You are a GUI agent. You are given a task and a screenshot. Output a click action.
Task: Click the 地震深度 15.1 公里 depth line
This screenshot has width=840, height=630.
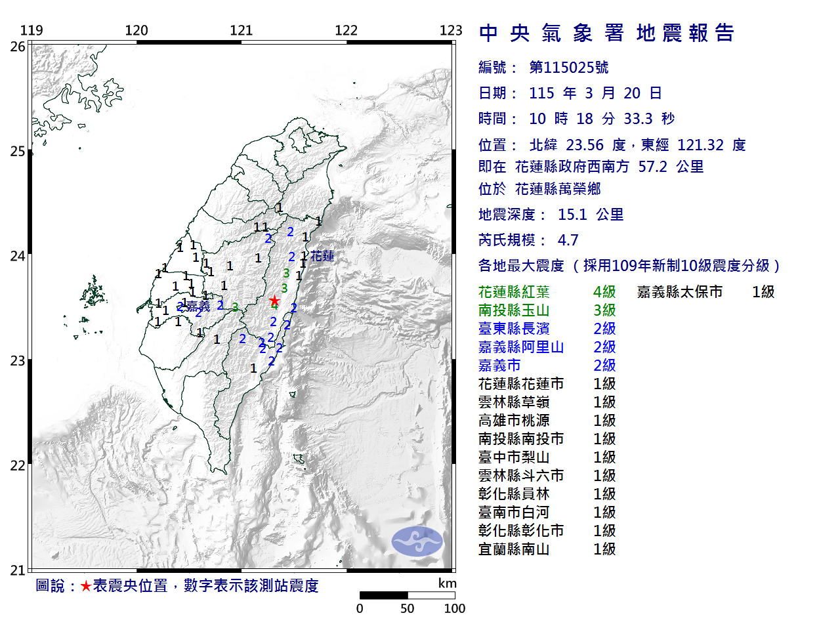(x=551, y=215)
